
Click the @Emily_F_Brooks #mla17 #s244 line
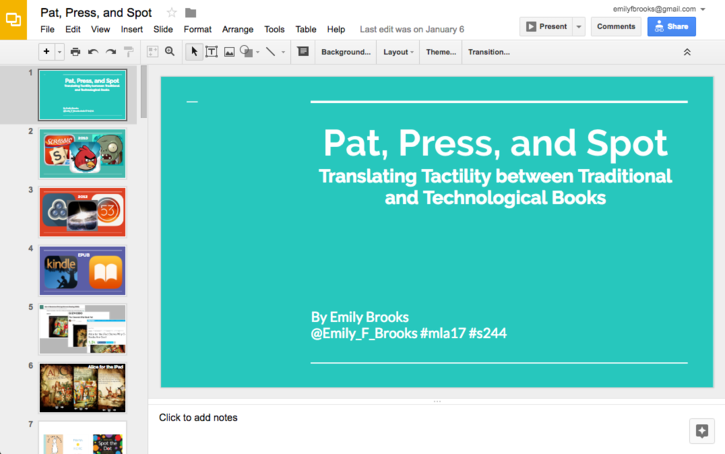(x=409, y=333)
